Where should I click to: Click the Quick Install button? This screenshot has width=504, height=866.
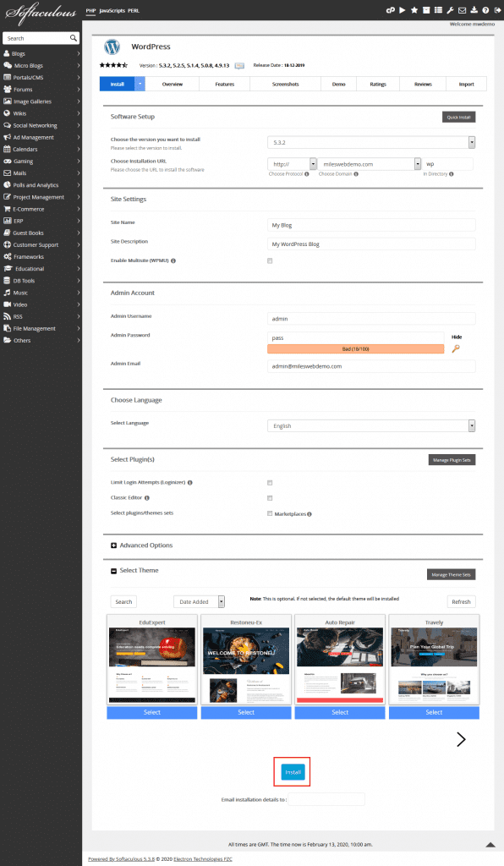[458, 117]
